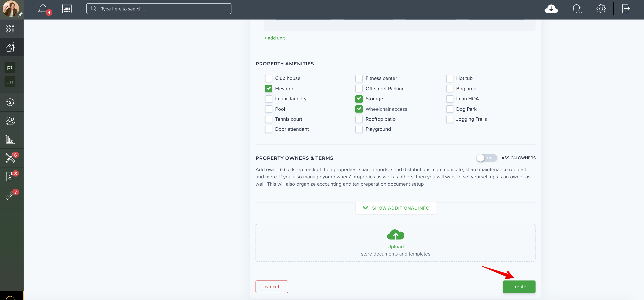Check the Dog Park checkbox

tap(450, 109)
